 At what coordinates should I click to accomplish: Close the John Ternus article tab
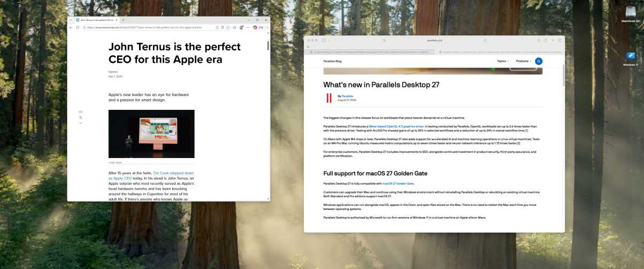(x=116, y=20)
